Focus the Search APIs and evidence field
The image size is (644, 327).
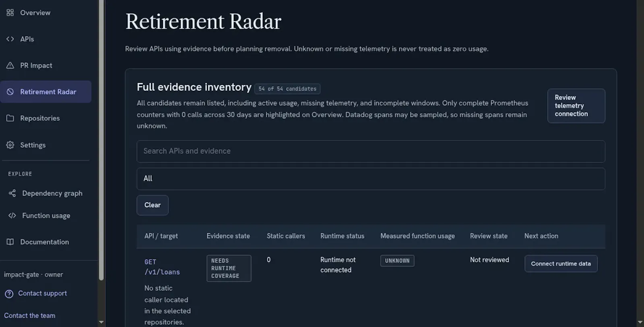[371, 151]
